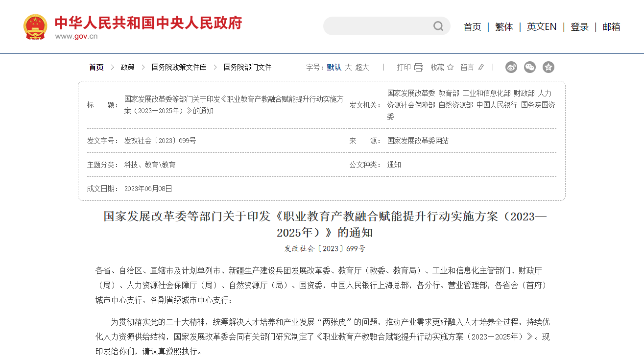Click the 成文日期 label
This screenshot has height=363, width=644.
[103, 189]
